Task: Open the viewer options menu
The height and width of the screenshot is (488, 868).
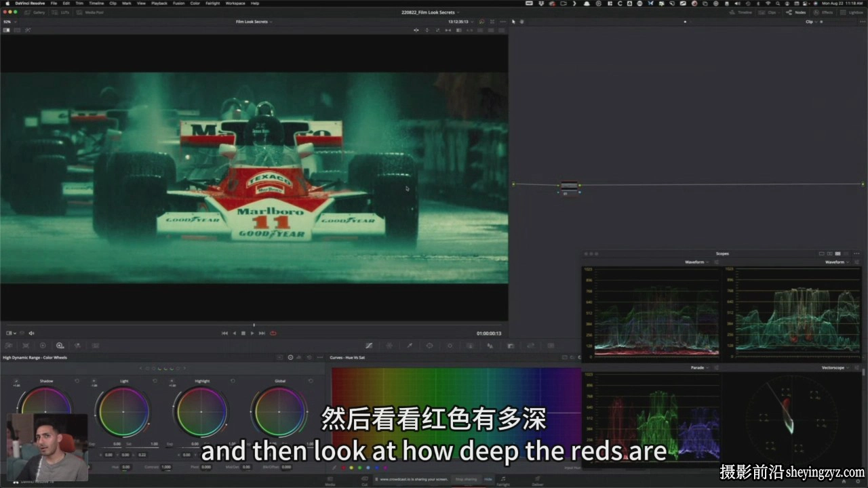Action: [502, 22]
